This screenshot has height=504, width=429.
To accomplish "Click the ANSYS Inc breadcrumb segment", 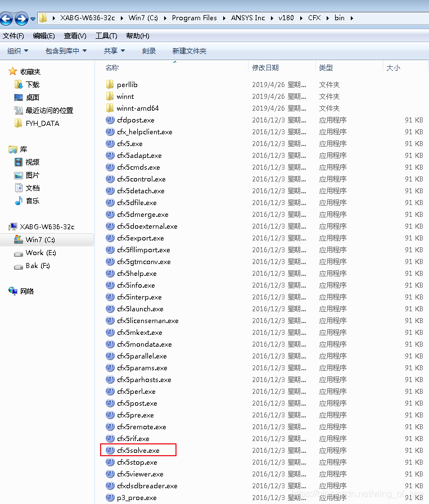I will [248, 18].
